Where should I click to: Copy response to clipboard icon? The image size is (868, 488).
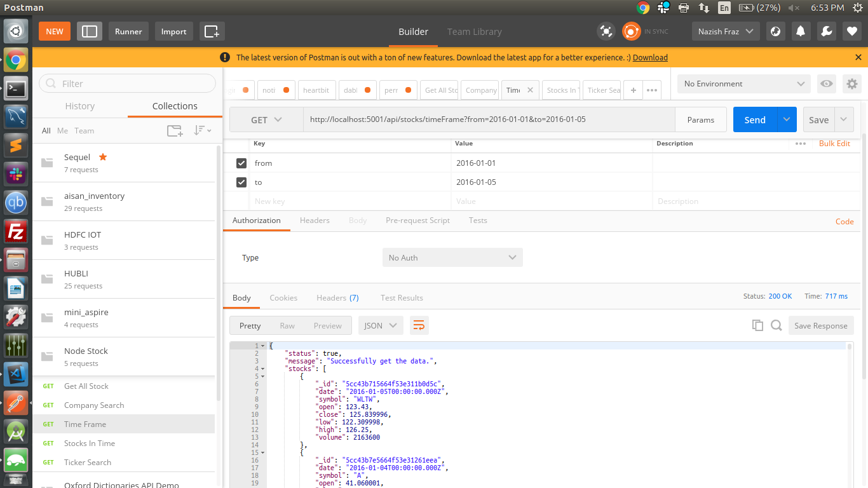757,325
